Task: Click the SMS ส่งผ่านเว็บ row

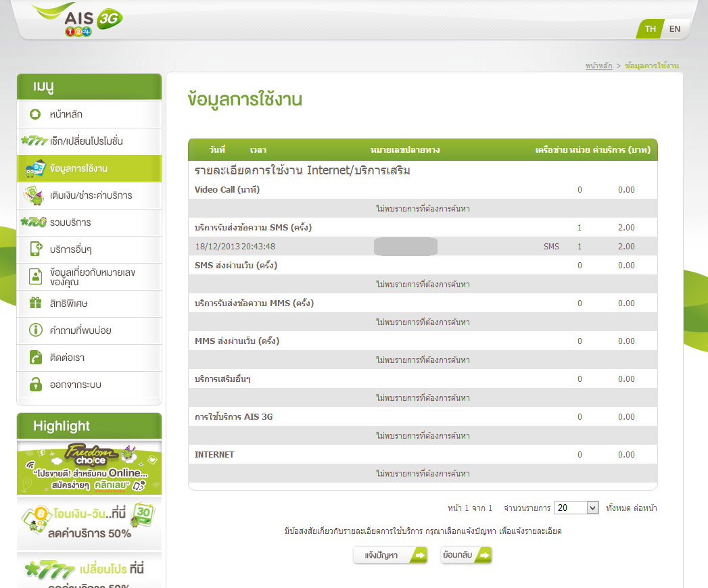Action: pos(423,266)
